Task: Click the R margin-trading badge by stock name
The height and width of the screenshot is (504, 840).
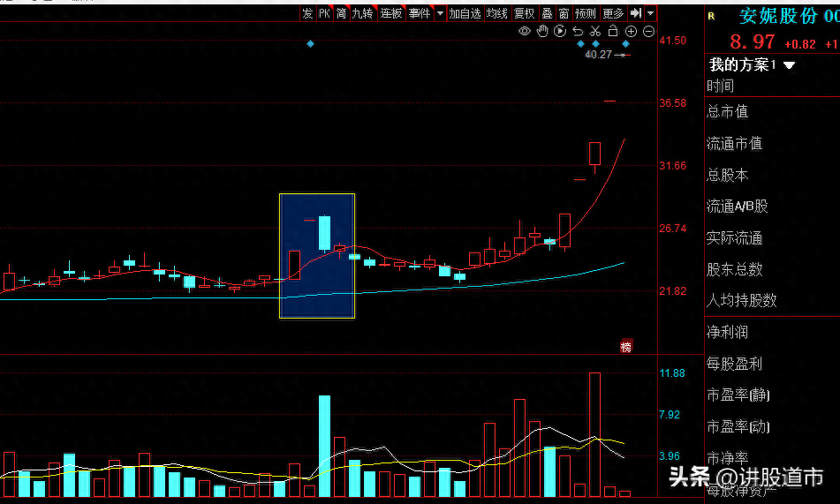Action: coord(711,16)
